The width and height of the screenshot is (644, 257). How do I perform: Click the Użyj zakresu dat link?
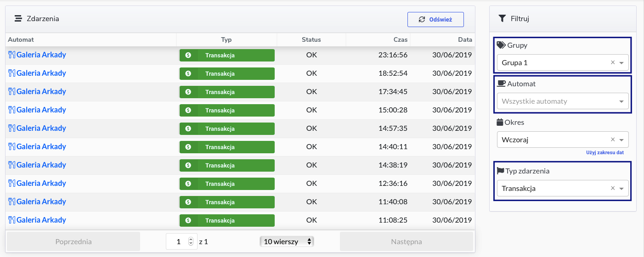coord(605,152)
